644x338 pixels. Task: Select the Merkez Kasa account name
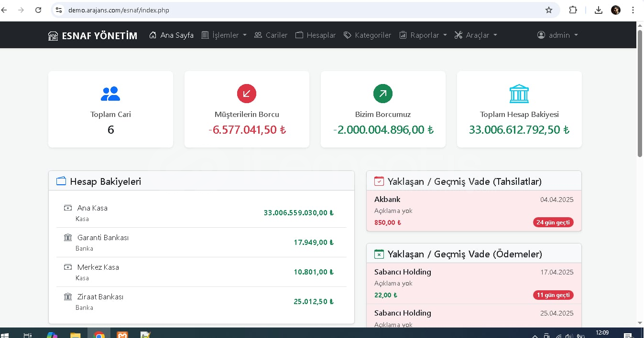pyautogui.click(x=98, y=267)
